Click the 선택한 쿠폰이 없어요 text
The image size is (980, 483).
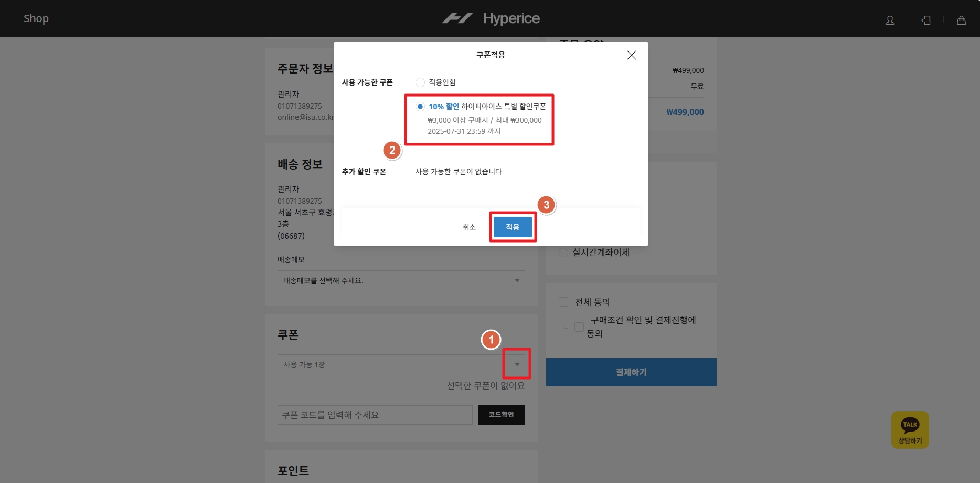point(486,385)
